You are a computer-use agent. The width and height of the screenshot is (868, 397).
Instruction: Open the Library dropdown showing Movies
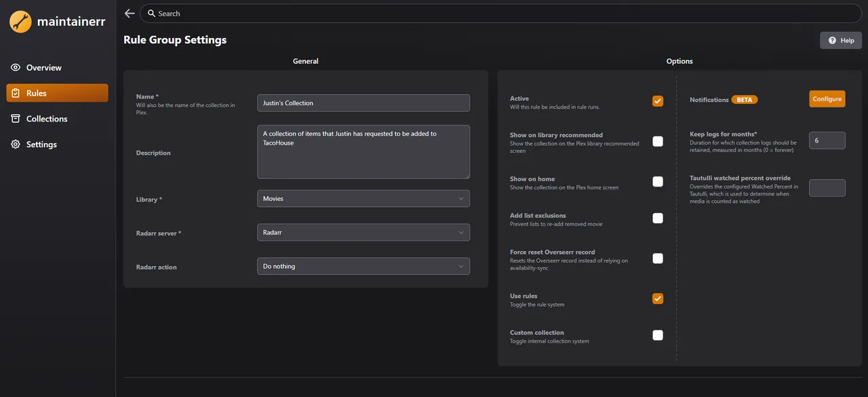(x=363, y=198)
